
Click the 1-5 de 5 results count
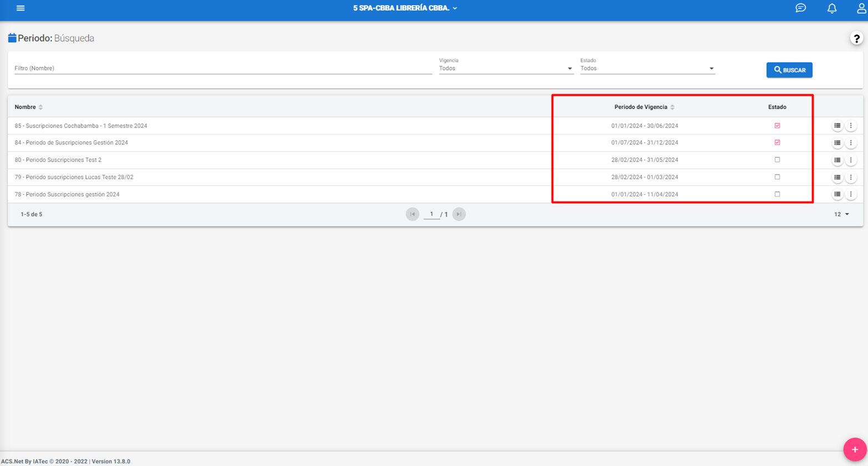pyautogui.click(x=32, y=214)
